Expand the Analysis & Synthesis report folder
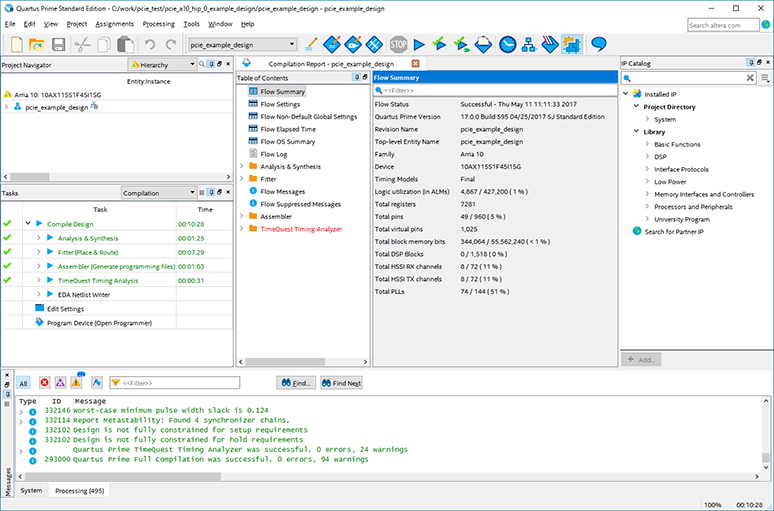 coord(241,166)
